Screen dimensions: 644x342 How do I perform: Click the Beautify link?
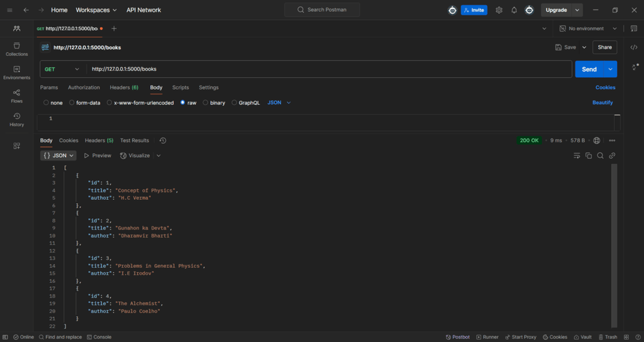(602, 102)
